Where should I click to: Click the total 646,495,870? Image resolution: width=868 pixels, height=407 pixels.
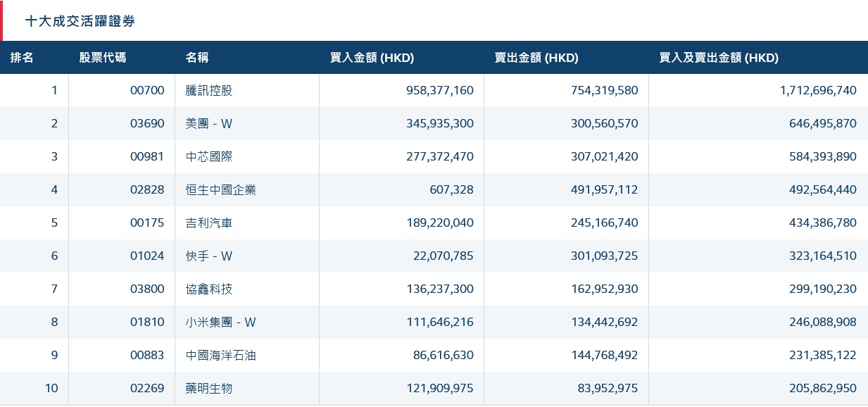823,123
